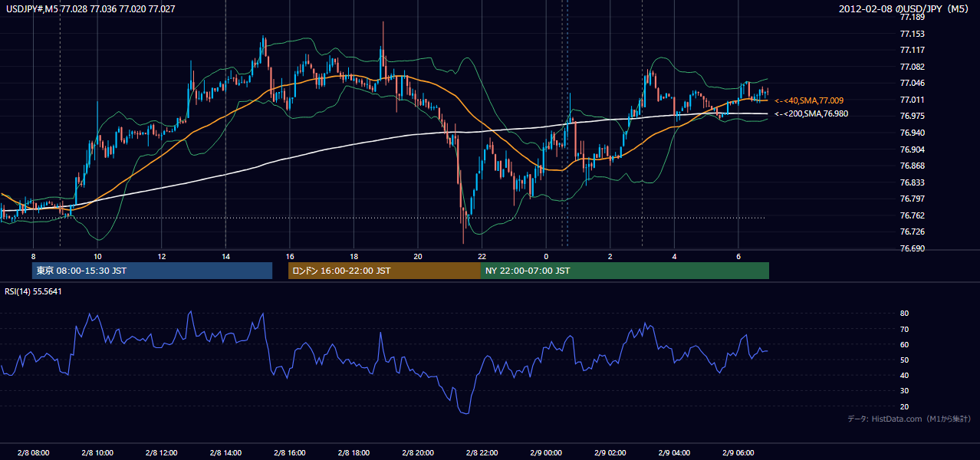The height and width of the screenshot is (460, 980).
Task: Click the 2/8 12:00 date axis label
Action: click(161, 452)
